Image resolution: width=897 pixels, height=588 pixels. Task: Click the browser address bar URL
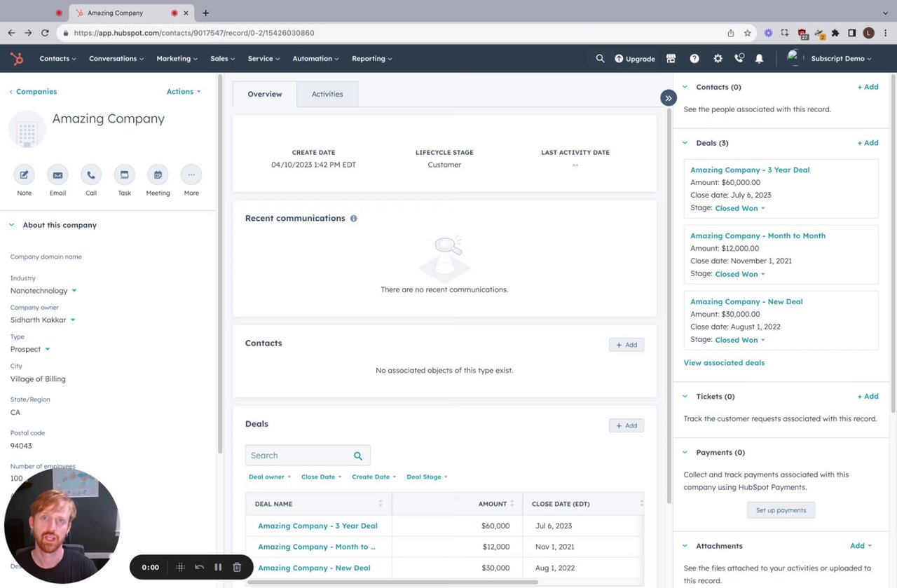click(194, 33)
